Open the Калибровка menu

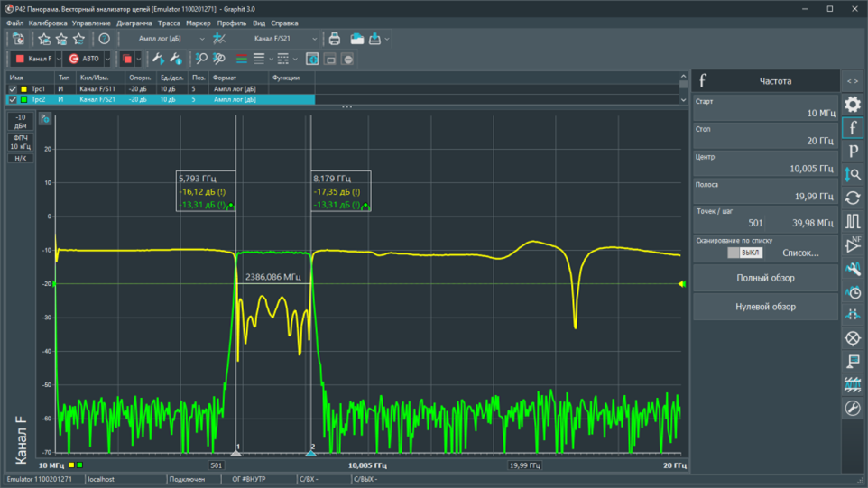[x=48, y=23]
